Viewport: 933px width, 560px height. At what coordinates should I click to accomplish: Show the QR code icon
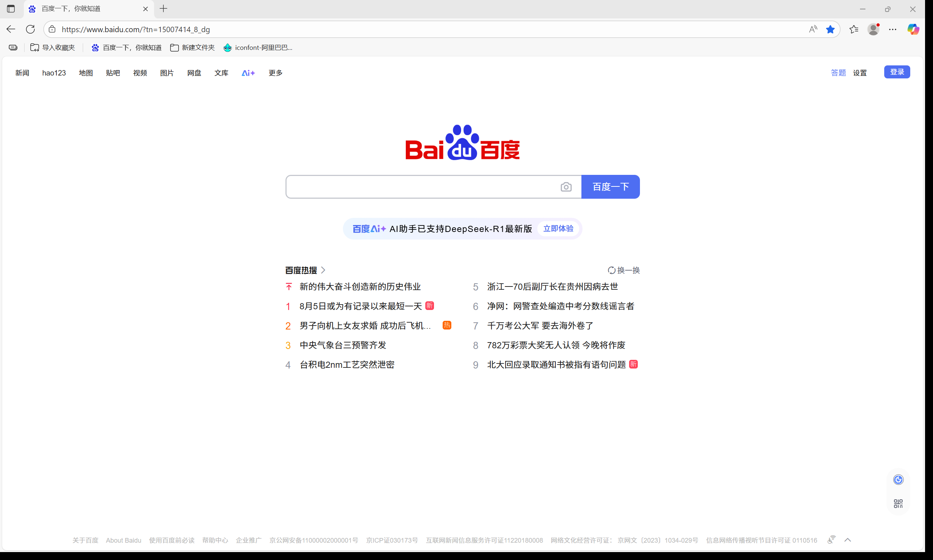pos(898,503)
